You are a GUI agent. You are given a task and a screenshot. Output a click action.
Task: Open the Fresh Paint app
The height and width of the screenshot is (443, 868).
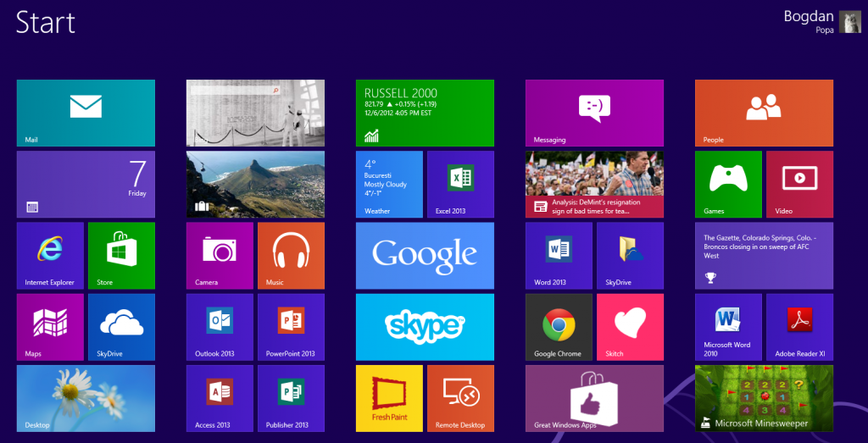[389, 397]
